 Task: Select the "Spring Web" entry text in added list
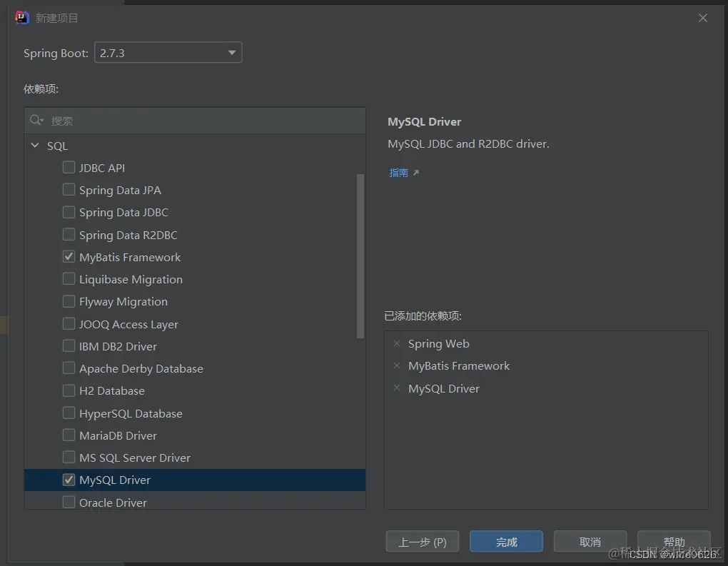[439, 343]
